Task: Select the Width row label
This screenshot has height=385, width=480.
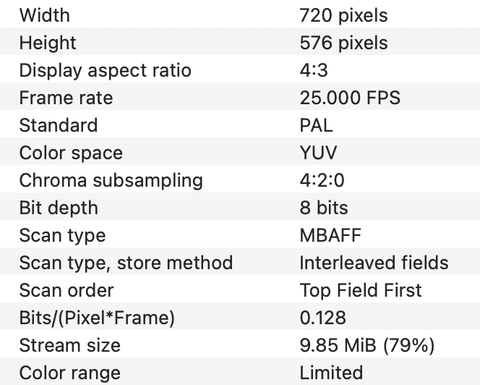Action: 45,15
